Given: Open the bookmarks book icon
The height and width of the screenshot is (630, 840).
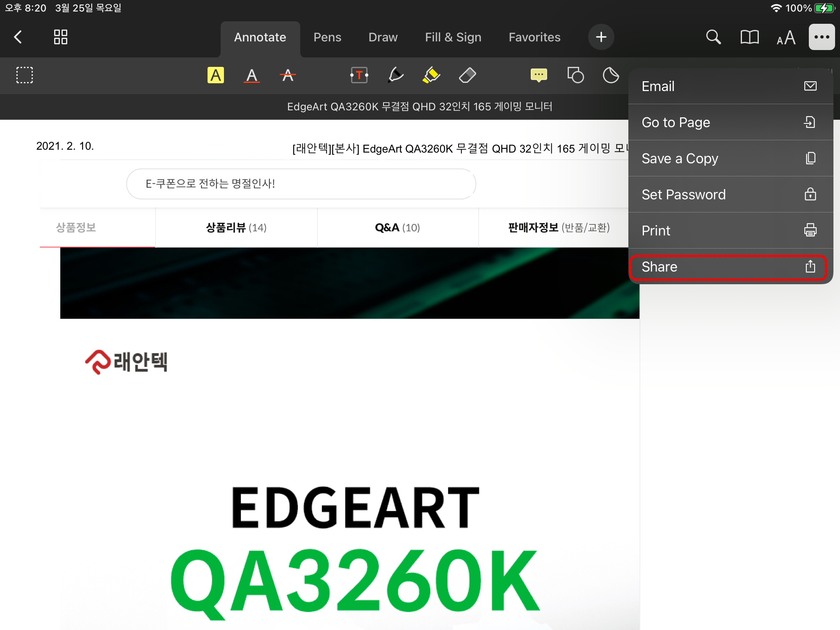Looking at the screenshot, I should coord(749,37).
